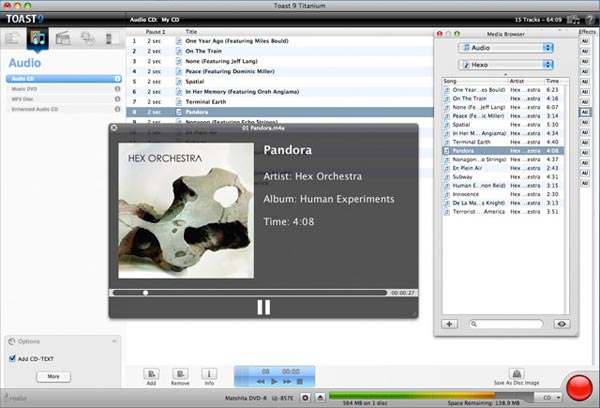Switch to the Video category icon
The height and width of the screenshot is (408, 600).
click(63, 39)
